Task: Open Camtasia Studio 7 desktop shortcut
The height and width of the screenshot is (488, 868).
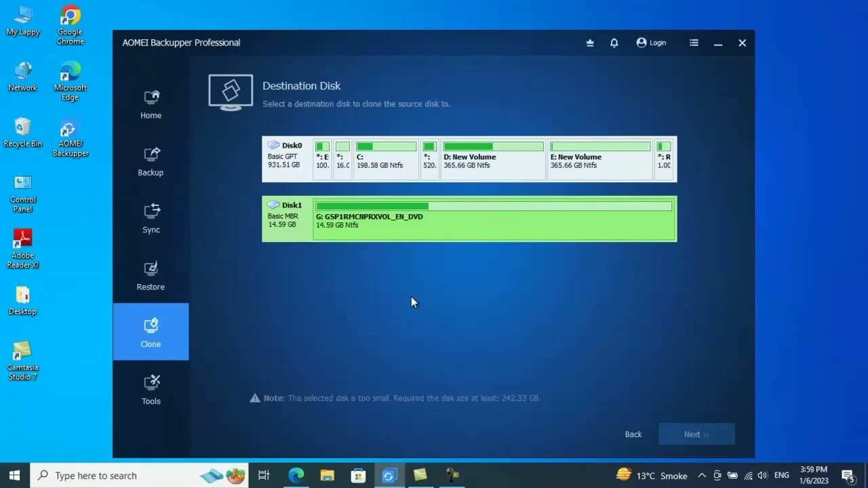Action: pos(23,361)
